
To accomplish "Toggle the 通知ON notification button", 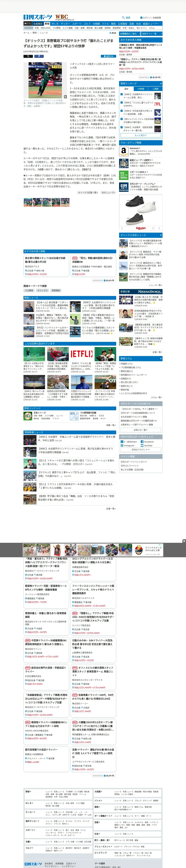I will [108, 56].
